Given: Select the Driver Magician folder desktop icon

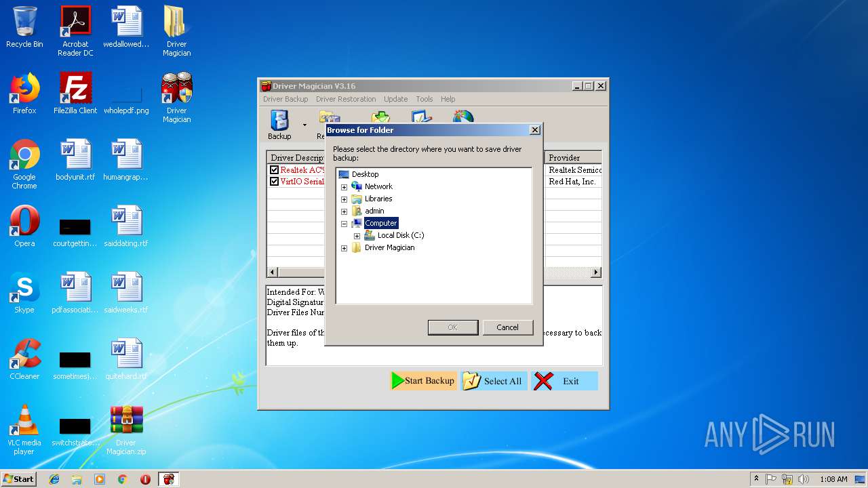Looking at the screenshot, I should 176,31.
